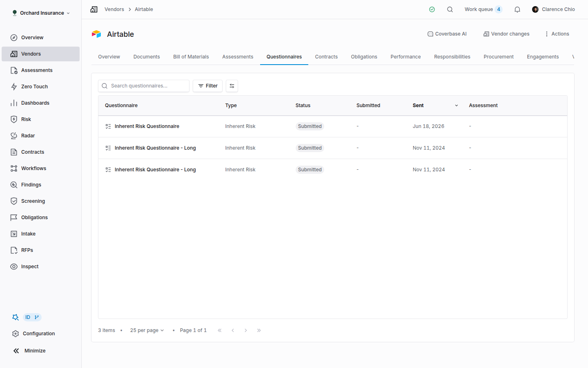The image size is (588, 368).
Task: Switch to the Performance tab
Action: (405, 57)
